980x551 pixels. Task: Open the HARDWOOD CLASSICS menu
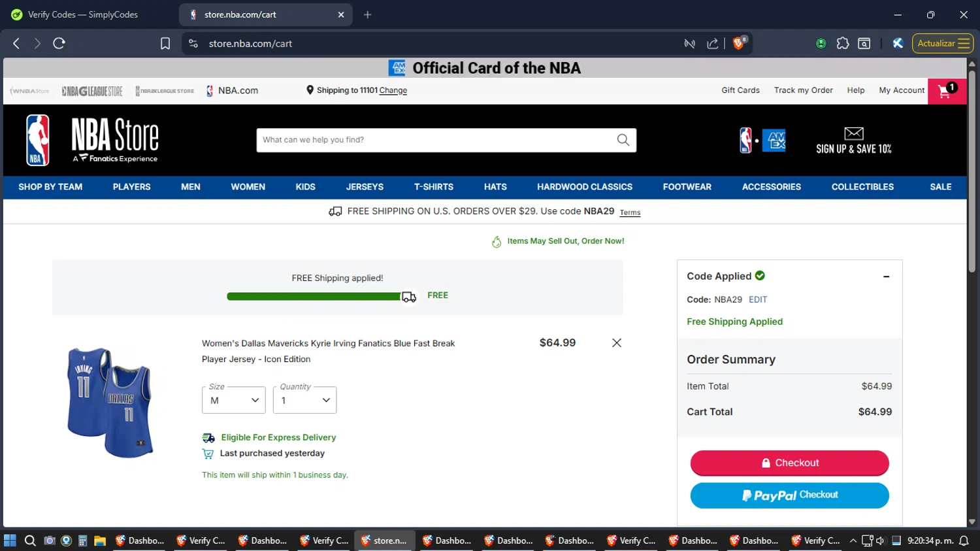click(585, 187)
